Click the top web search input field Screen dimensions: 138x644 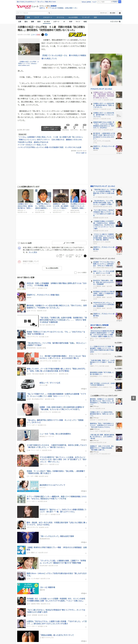pos(104,2)
